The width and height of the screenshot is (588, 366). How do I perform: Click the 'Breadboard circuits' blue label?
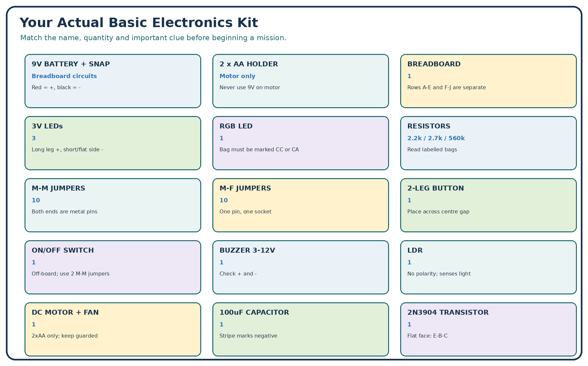pyautogui.click(x=64, y=76)
